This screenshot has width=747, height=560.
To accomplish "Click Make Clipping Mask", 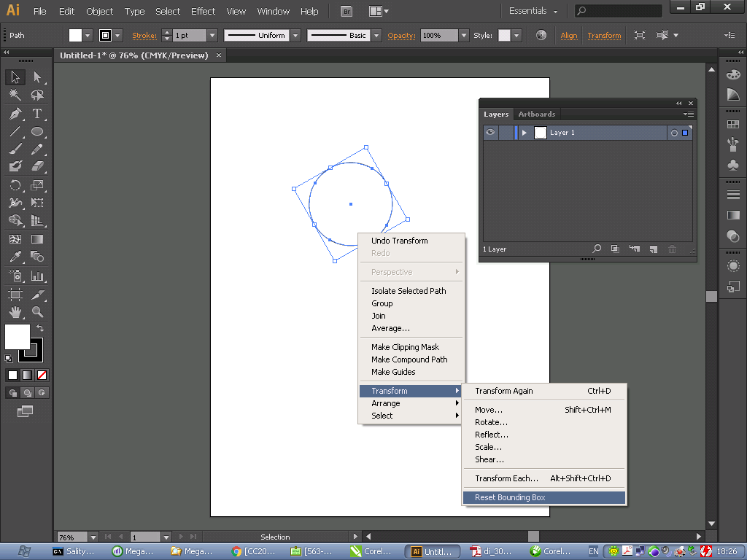I will tap(406, 347).
